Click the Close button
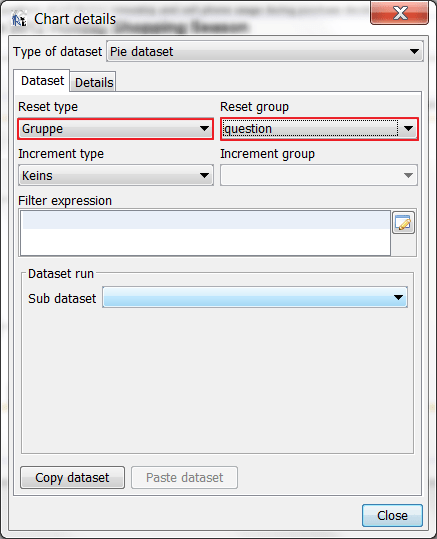 [392, 515]
